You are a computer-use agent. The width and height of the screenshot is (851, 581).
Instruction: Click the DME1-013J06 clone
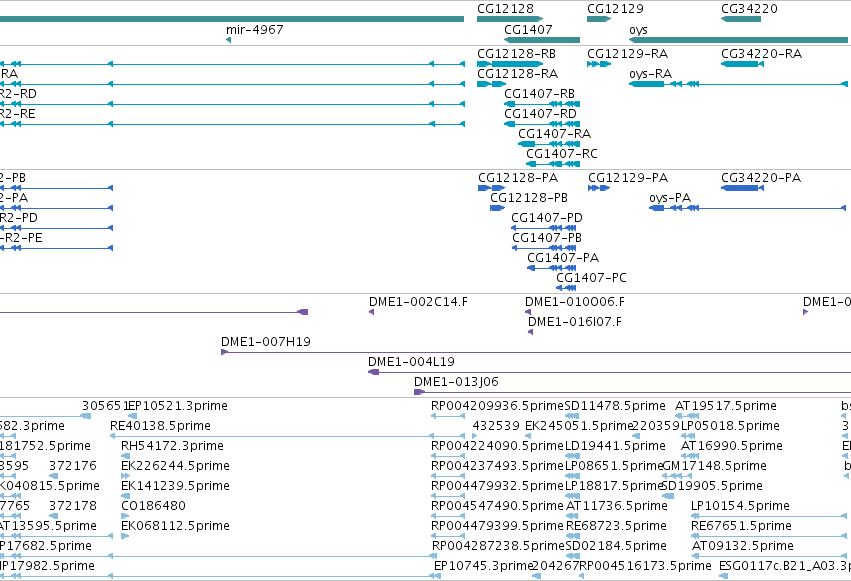pyautogui.click(x=632, y=392)
